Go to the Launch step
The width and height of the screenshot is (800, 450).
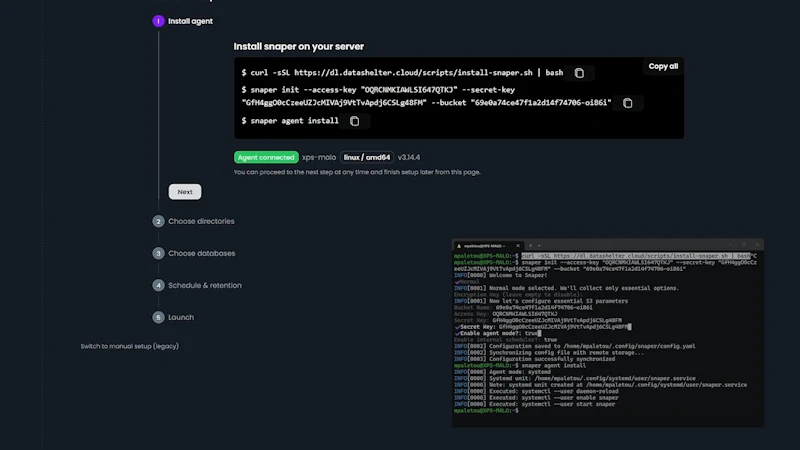click(x=181, y=317)
